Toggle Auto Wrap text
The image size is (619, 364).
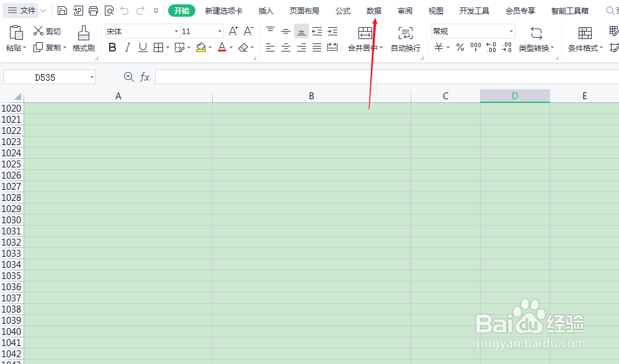tap(406, 38)
